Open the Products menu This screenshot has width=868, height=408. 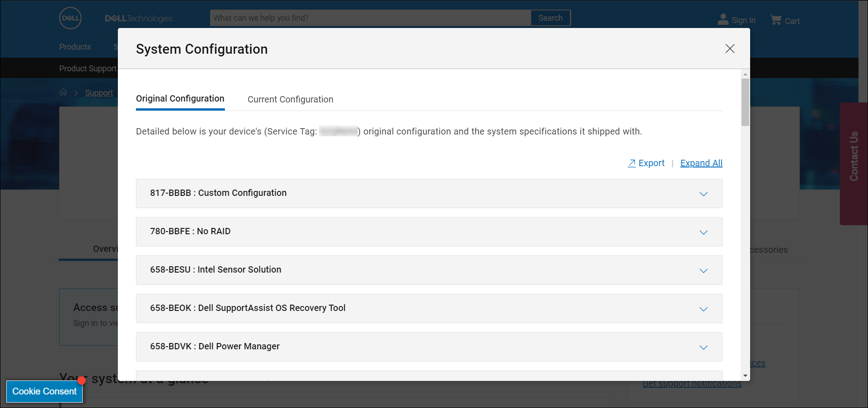75,46
